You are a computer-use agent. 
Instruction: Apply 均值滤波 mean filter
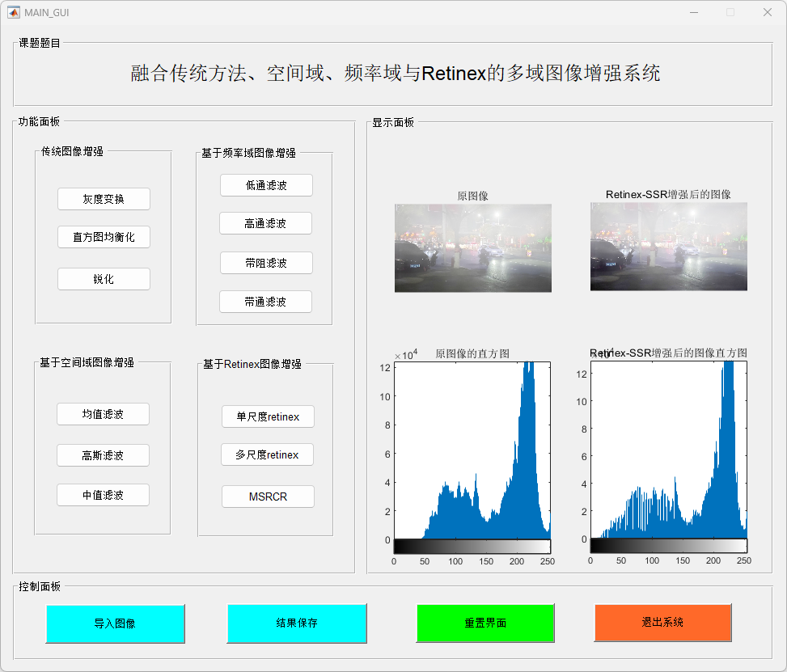[x=103, y=414]
